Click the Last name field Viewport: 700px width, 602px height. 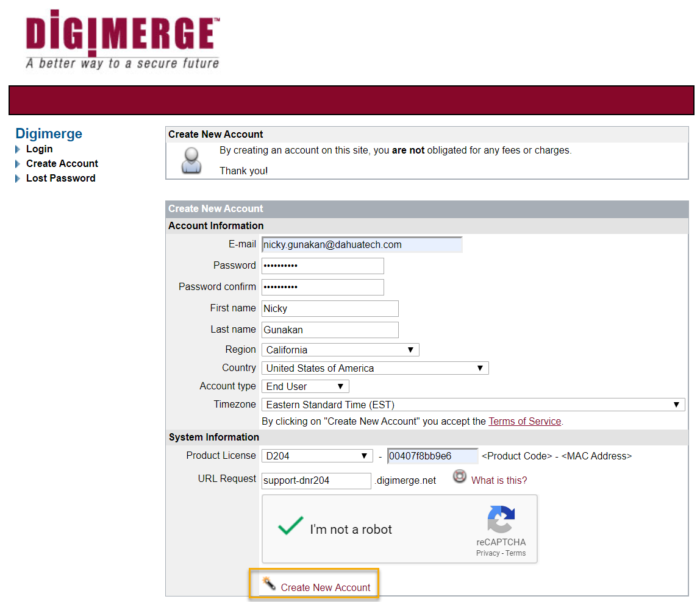click(330, 330)
